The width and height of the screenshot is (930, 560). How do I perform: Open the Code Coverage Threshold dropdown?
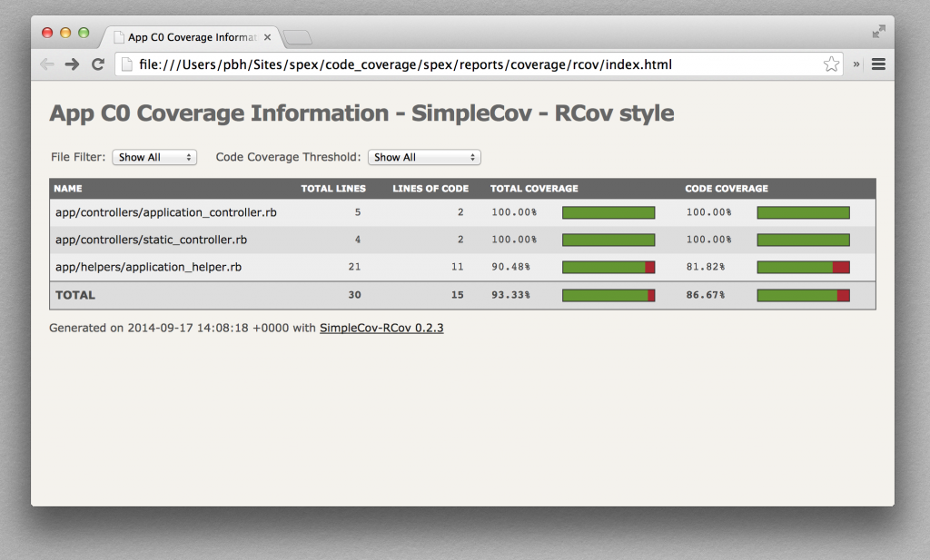pyautogui.click(x=424, y=157)
